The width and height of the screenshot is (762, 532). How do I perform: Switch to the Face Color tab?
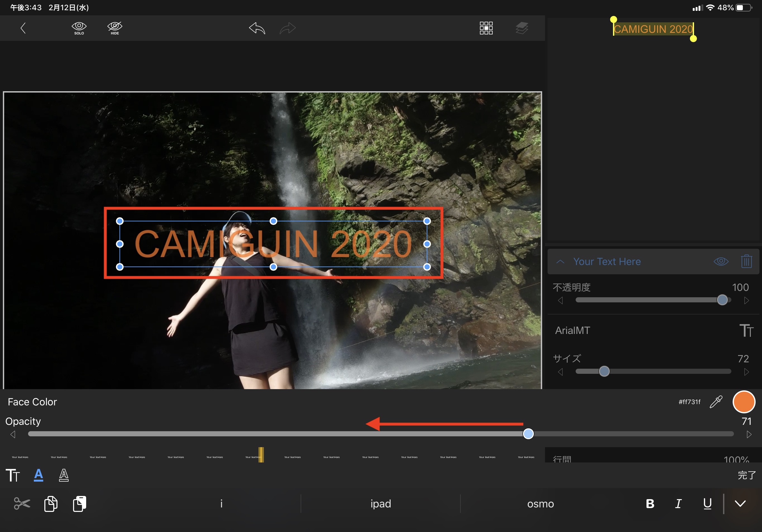[39, 475]
